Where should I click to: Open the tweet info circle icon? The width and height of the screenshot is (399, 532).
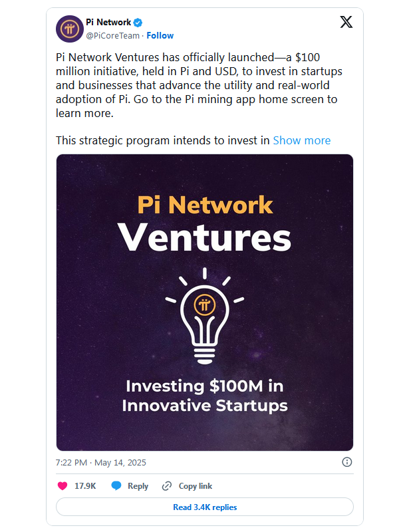click(346, 462)
